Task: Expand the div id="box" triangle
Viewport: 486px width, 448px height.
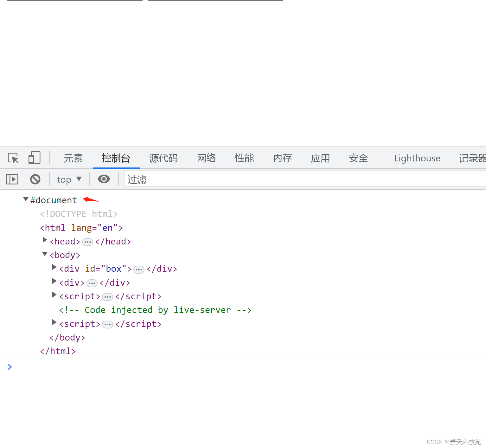Action: coord(54,267)
